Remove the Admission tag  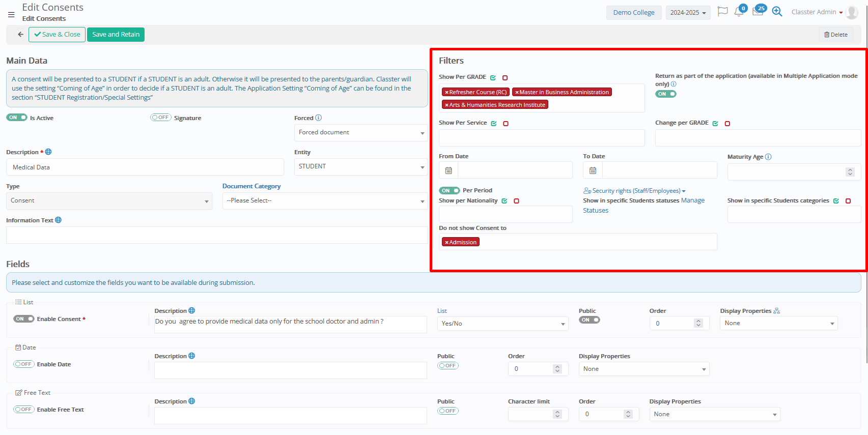(x=446, y=242)
